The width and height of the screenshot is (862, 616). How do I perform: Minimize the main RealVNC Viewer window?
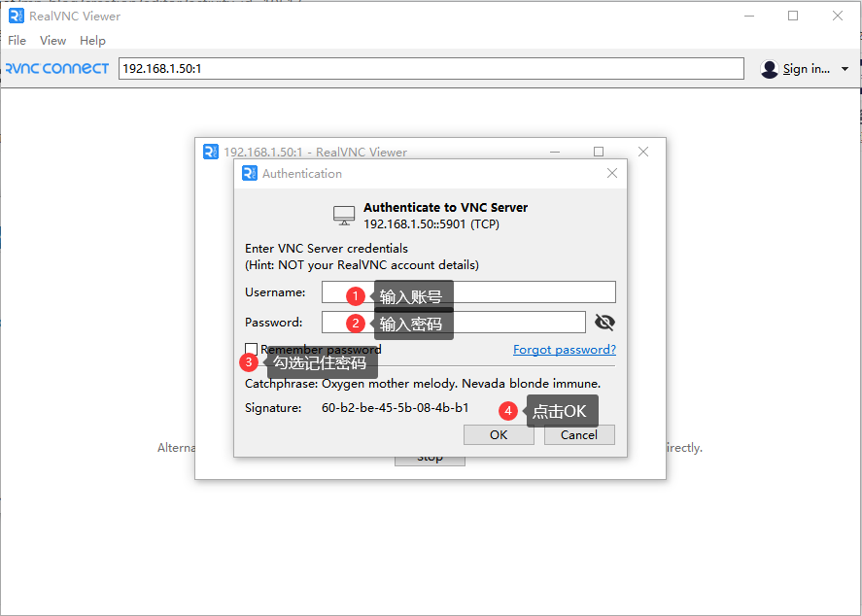click(x=749, y=16)
